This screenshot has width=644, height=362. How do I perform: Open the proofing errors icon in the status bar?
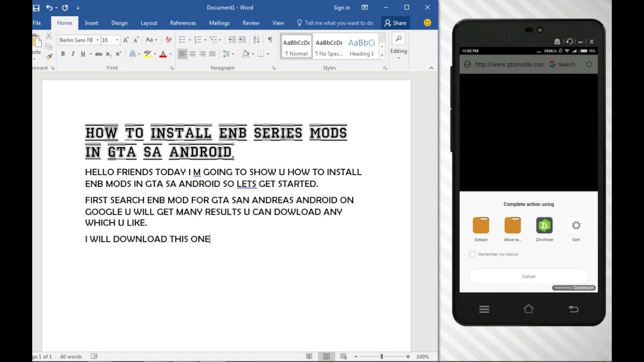point(94,356)
